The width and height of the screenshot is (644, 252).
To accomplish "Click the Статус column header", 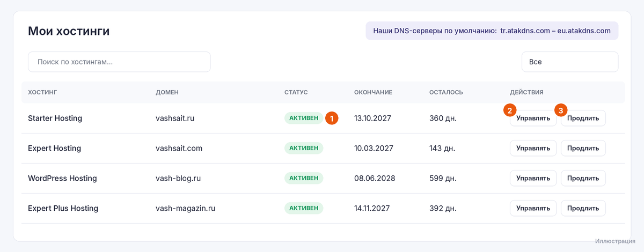I will (x=296, y=92).
